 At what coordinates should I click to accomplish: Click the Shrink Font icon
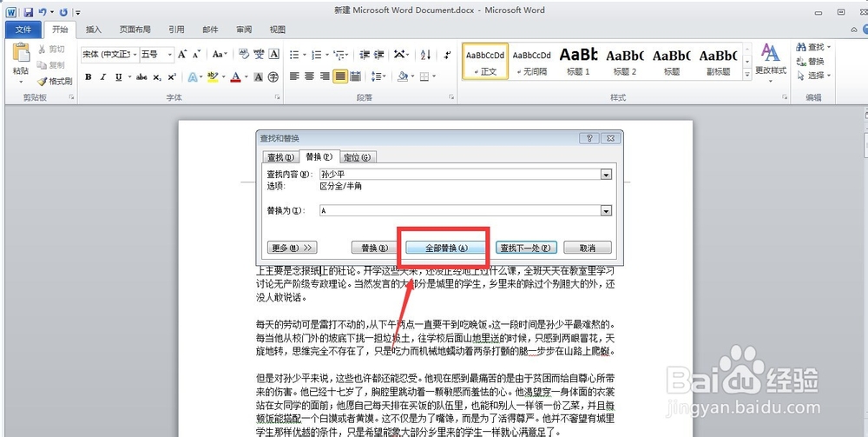(x=196, y=54)
